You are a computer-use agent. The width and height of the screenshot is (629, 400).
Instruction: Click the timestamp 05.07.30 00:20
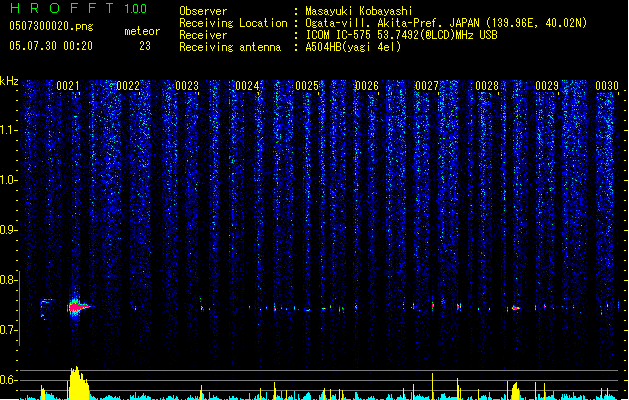tap(51, 46)
